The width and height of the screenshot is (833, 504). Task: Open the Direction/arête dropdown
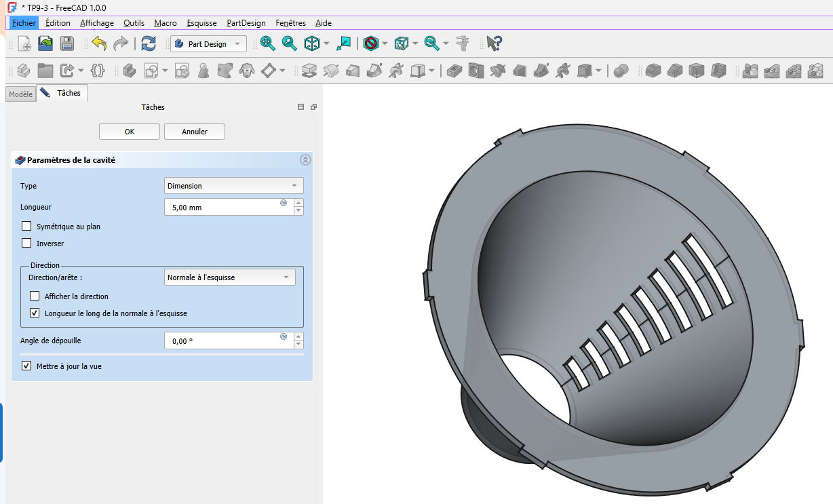click(x=229, y=277)
